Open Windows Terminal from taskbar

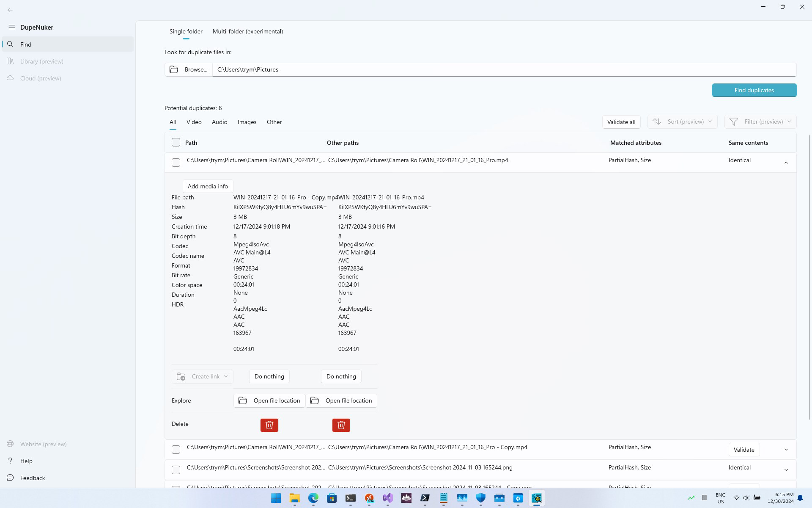(x=350, y=498)
